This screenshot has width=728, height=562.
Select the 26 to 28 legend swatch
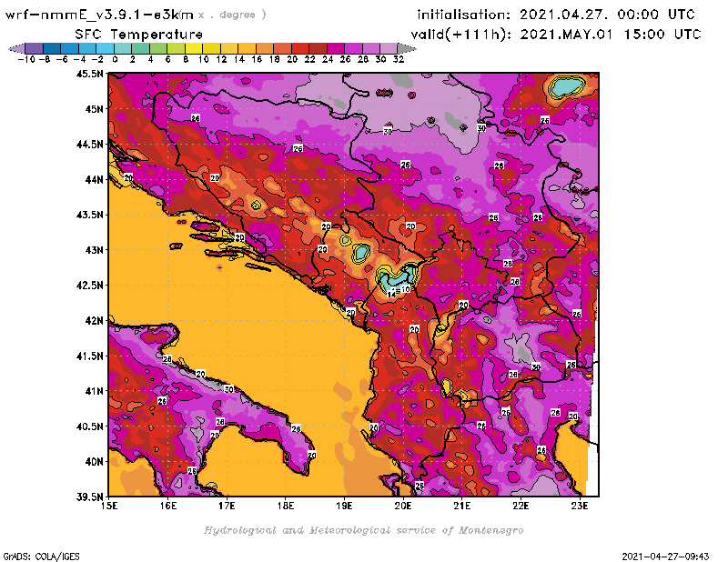[x=353, y=48]
